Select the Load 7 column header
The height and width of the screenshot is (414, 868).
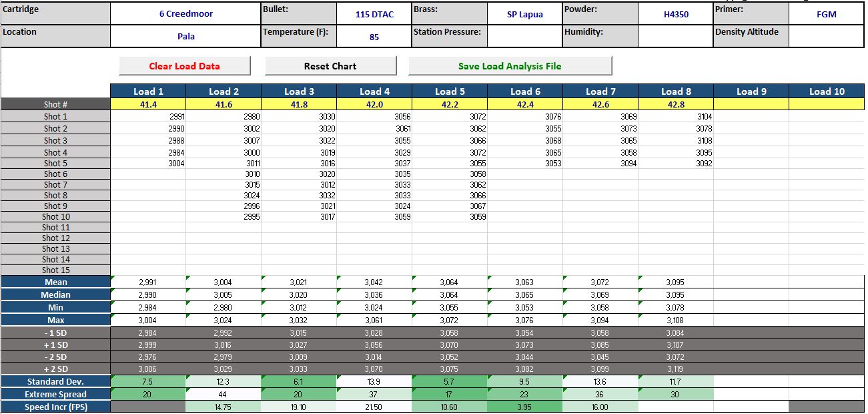(600, 91)
